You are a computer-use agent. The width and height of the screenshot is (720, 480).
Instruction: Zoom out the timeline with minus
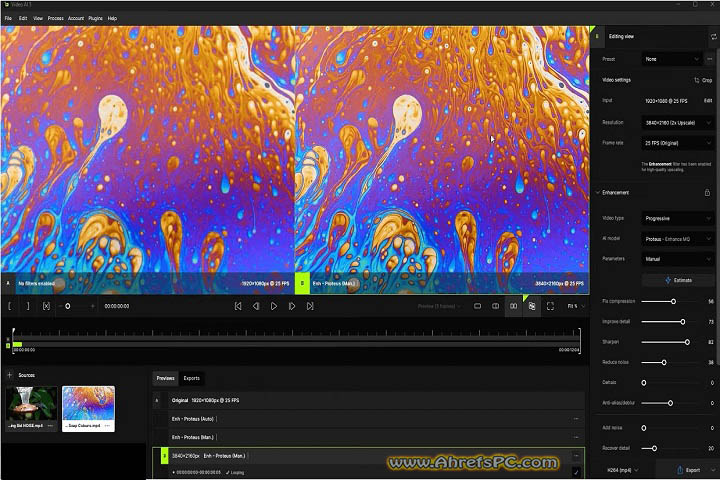[x=60, y=306]
